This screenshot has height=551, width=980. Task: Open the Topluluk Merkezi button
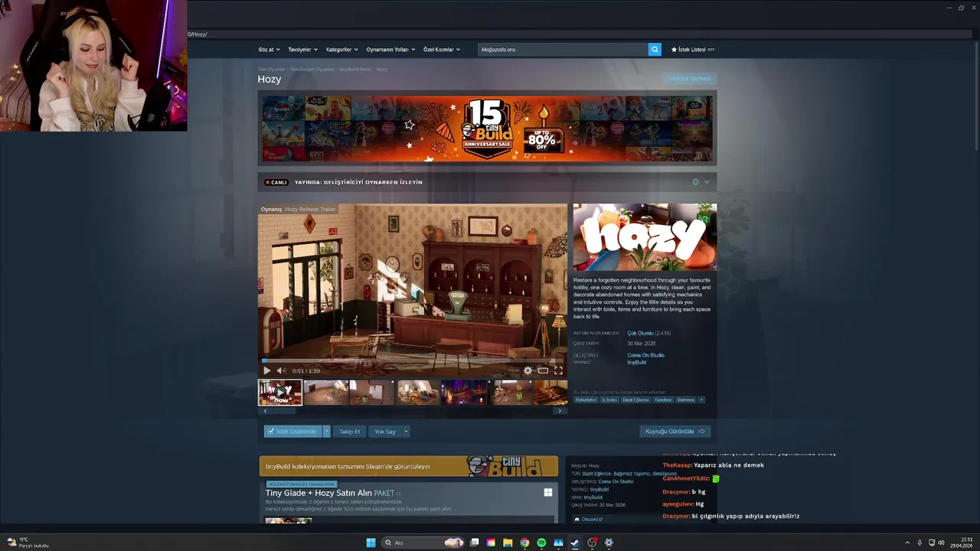[x=689, y=78]
